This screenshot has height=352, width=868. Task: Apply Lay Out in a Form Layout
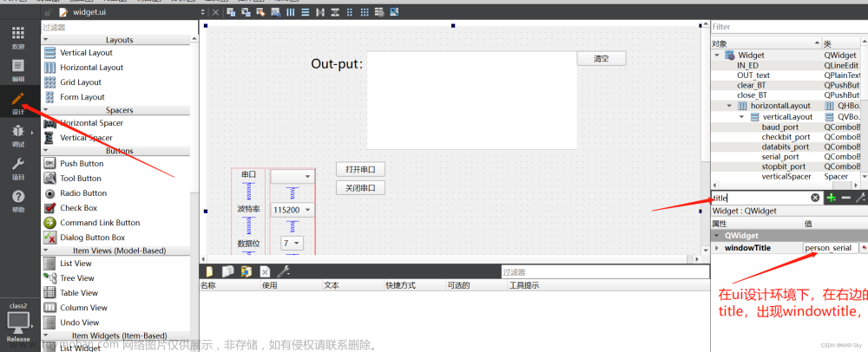349,12
